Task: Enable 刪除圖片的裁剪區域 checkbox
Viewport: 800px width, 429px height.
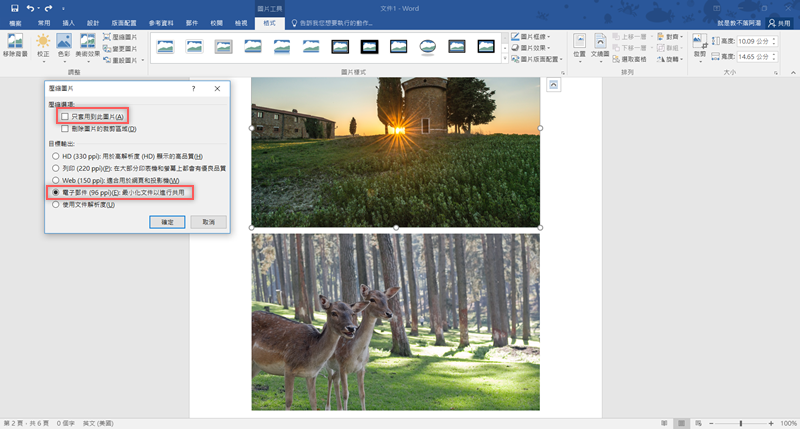Action: 65,129
